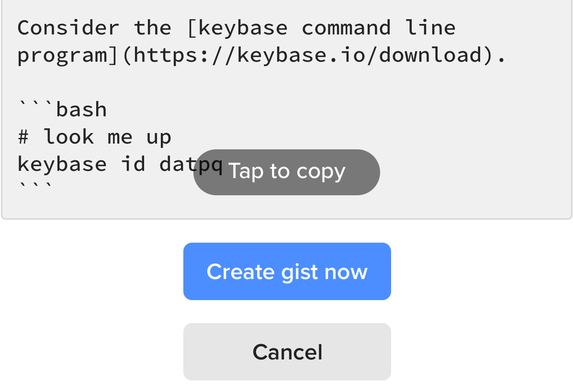Viewport: 573px width, 392px height.
Task: Click the word 'Consider' in the proof text
Action: (x=68, y=28)
